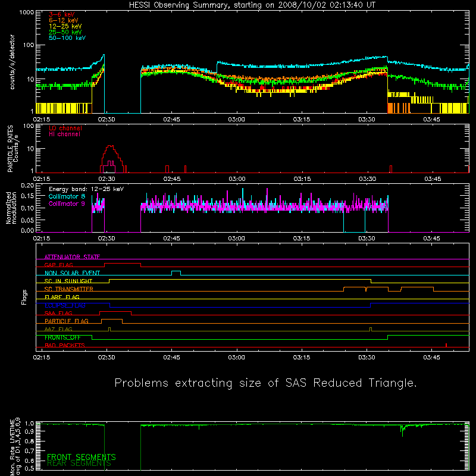Click the BAD PACKETS flag label
This screenshot has width=476, height=476.
(x=65, y=345)
